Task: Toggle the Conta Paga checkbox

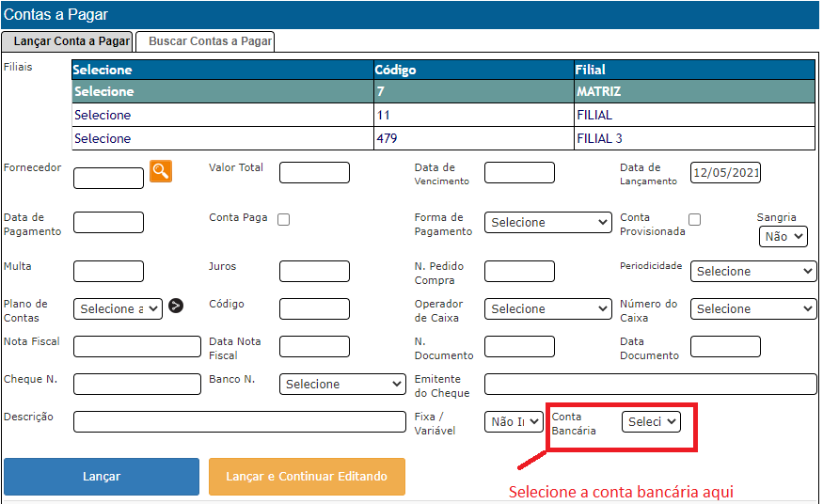Action: pyautogui.click(x=283, y=219)
